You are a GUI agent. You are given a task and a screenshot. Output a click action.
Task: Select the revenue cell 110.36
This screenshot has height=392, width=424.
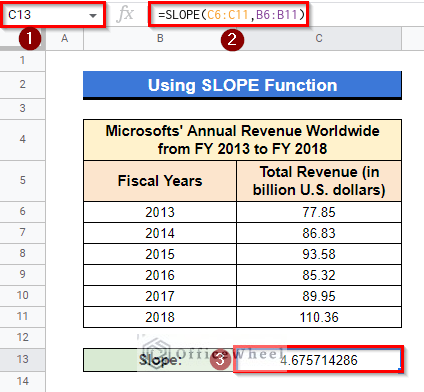pyautogui.click(x=319, y=317)
